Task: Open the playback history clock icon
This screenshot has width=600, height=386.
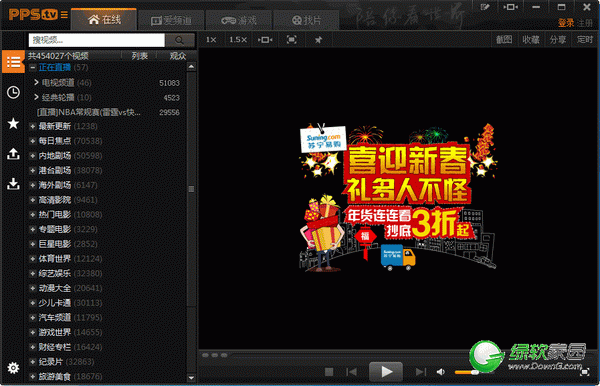Action: pyautogui.click(x=13, y=92)
